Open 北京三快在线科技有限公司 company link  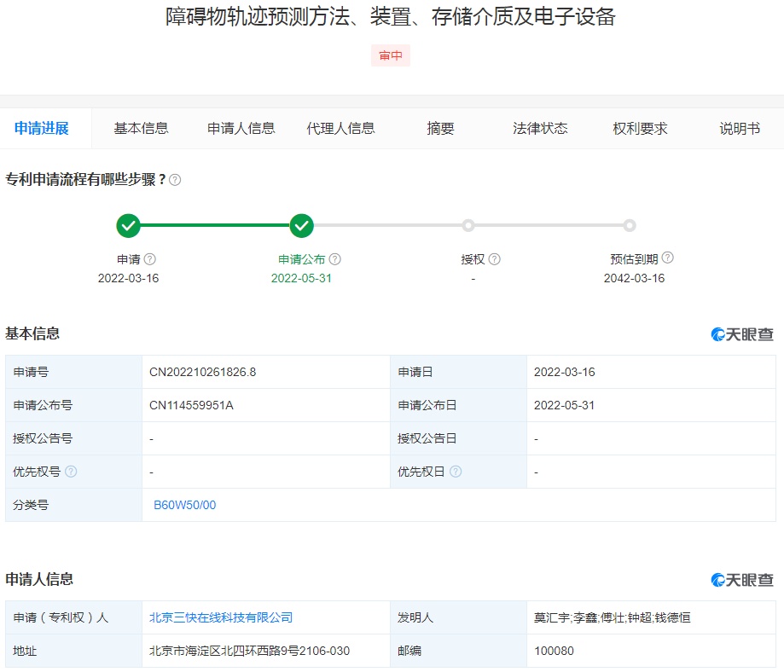pos(221,617)
